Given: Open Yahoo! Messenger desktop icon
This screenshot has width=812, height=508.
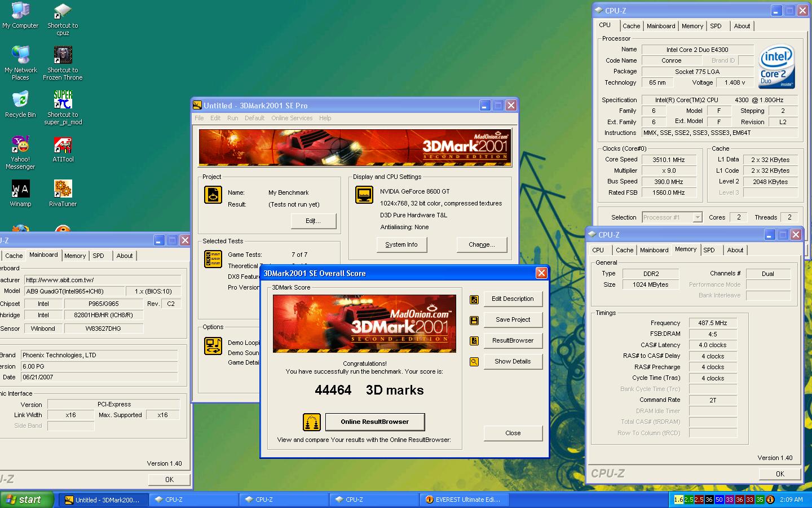Looking at the screenshot, I should point(20,152).
